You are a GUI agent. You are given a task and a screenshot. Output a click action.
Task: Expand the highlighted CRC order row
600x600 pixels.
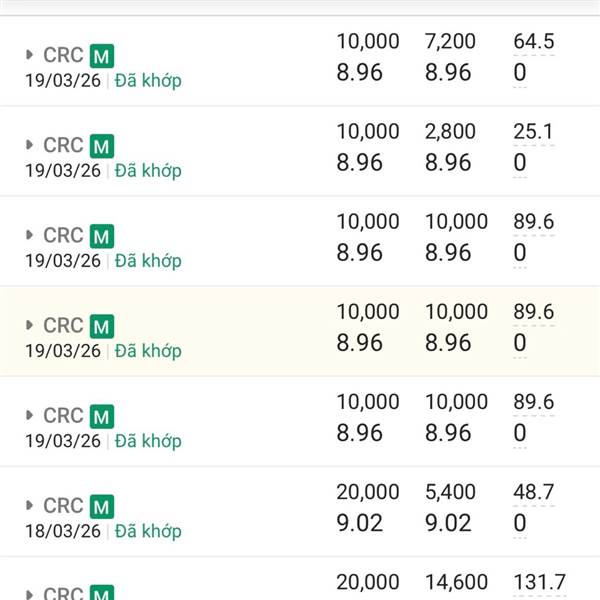29,325
